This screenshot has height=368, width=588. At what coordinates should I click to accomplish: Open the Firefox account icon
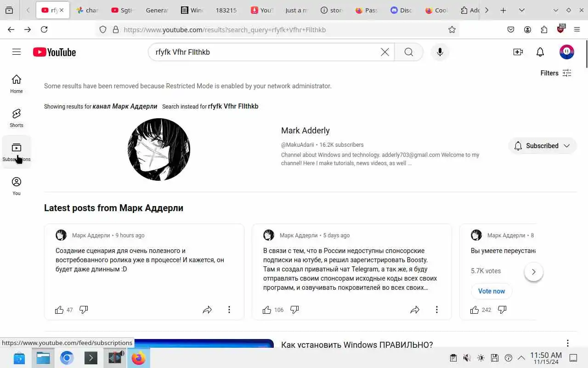[527, 29]
